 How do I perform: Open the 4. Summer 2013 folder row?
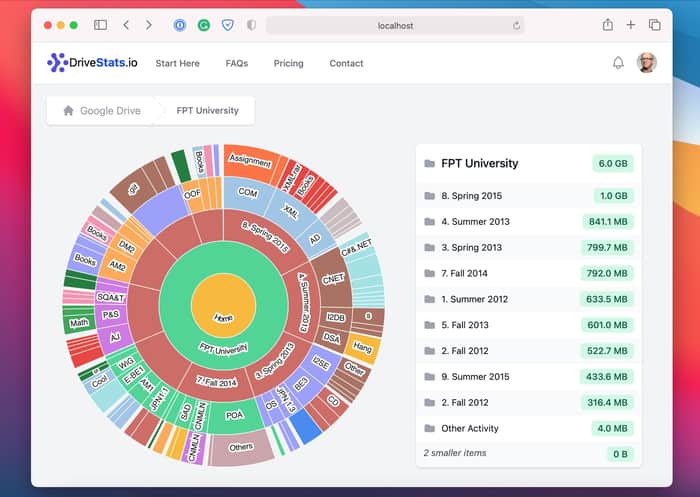[x=529, y=221]
